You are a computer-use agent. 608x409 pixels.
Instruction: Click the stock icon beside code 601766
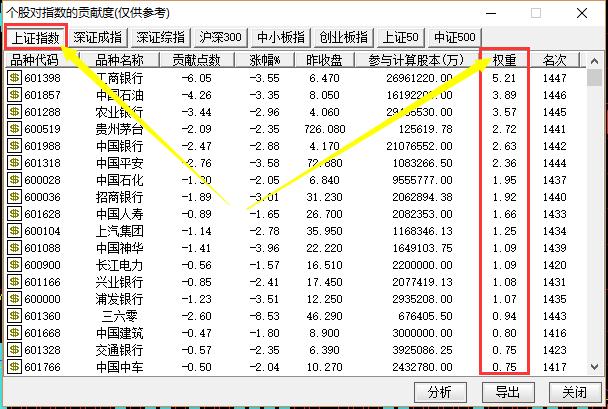(x=14, y=367)
